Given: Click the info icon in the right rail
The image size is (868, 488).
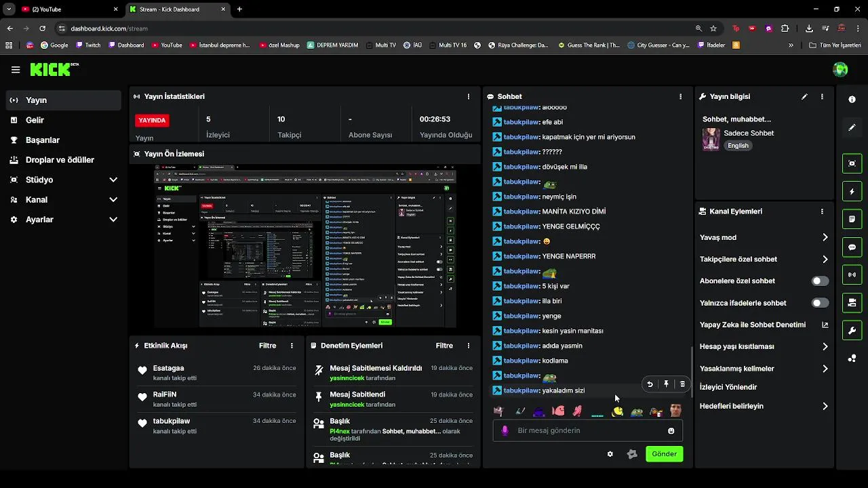Looking at the screenshot, I should tap(852, 99).
